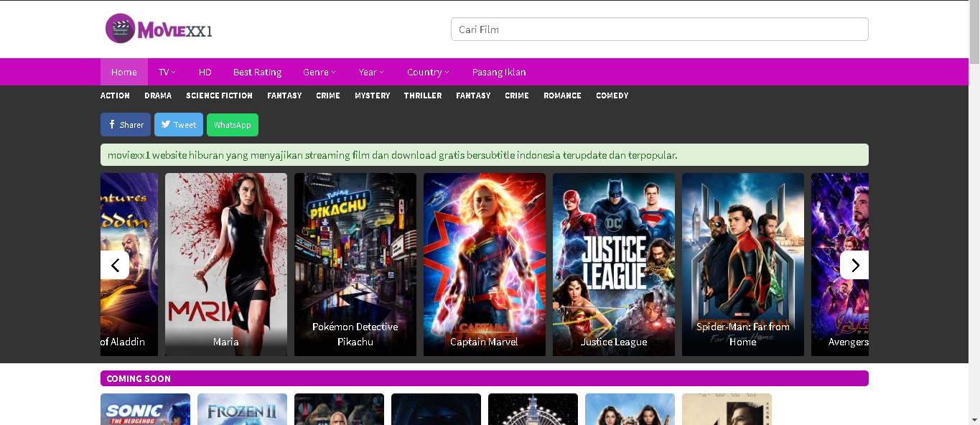Share via the Tweet button

click(179, 125)
